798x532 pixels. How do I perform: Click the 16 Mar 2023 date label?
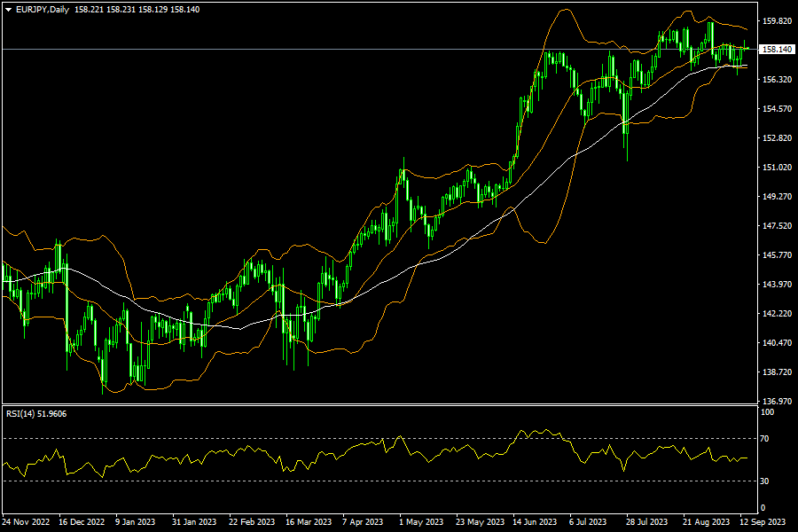(309, 522)
